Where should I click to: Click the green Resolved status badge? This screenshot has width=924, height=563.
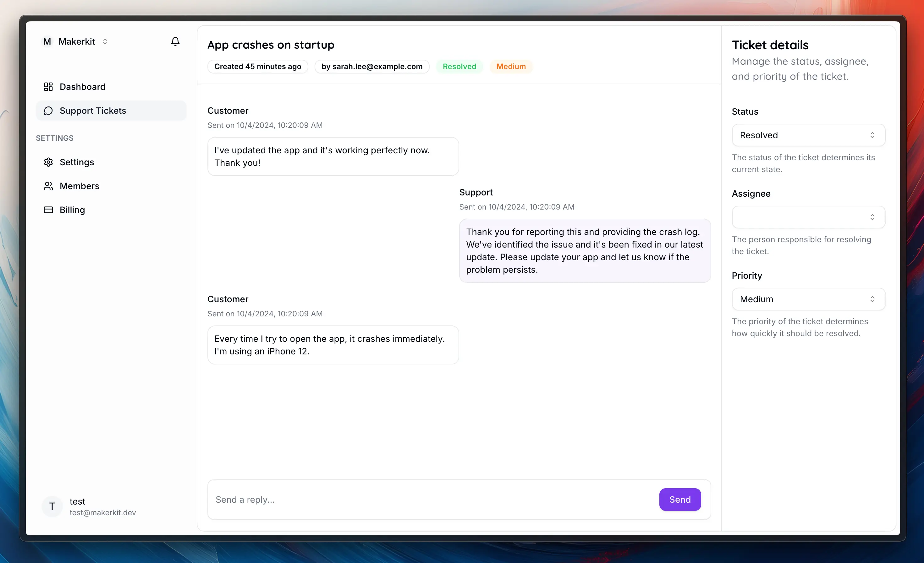pos(459,66)
